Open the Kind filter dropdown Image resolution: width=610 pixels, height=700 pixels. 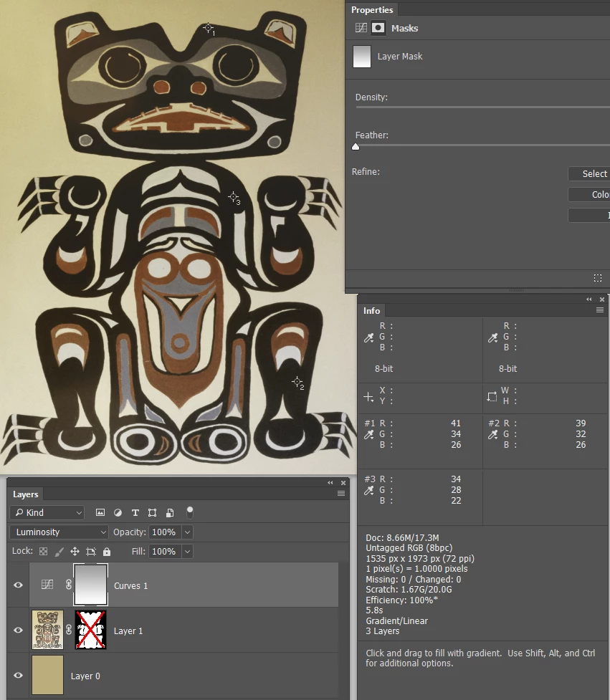pyautogui.click(x=47, y=512)
